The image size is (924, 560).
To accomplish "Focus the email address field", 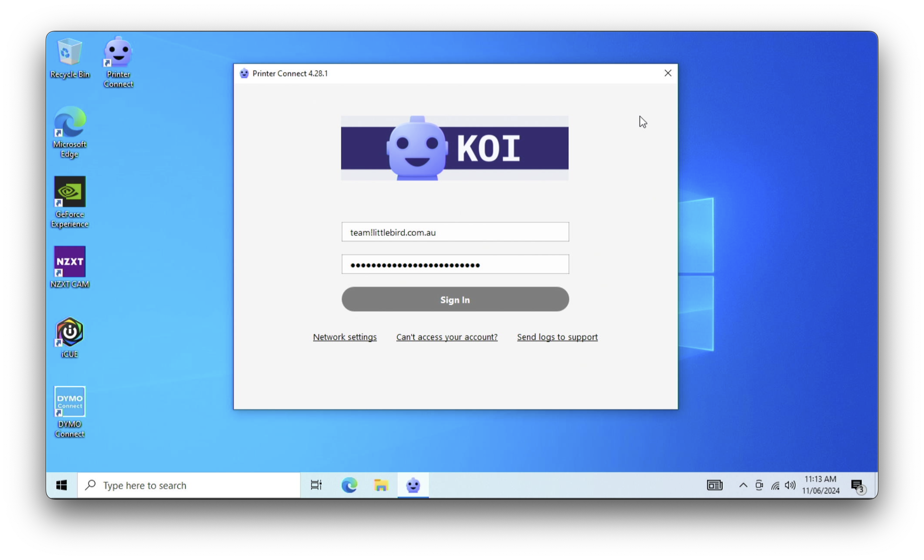I will (455, 232).
